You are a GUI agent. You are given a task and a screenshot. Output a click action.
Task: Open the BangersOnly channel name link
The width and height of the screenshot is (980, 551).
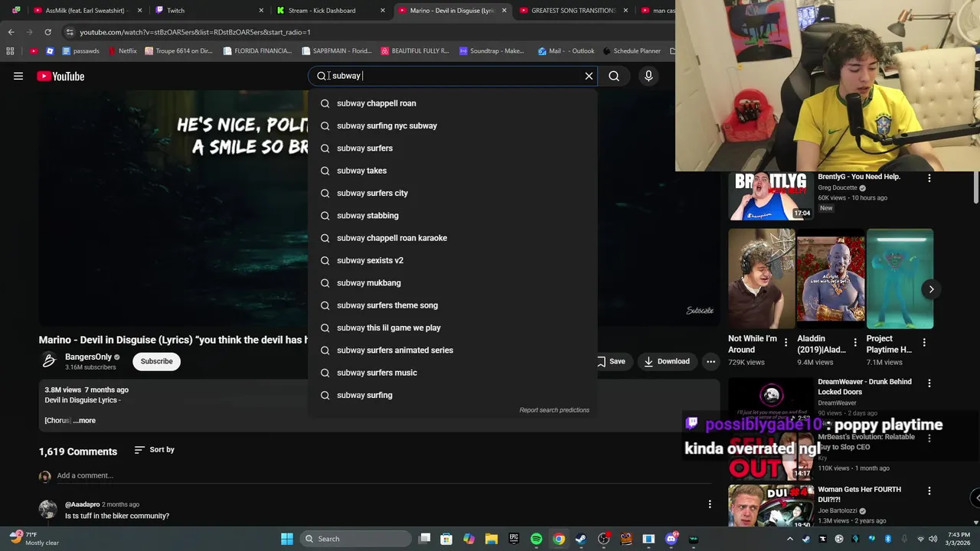(x=88, y=357)
